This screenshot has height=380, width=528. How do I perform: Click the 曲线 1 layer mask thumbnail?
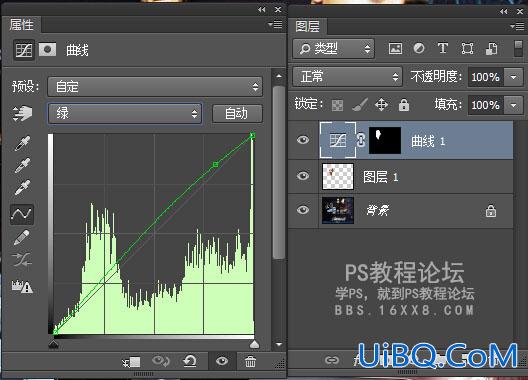tap(385, 140)
